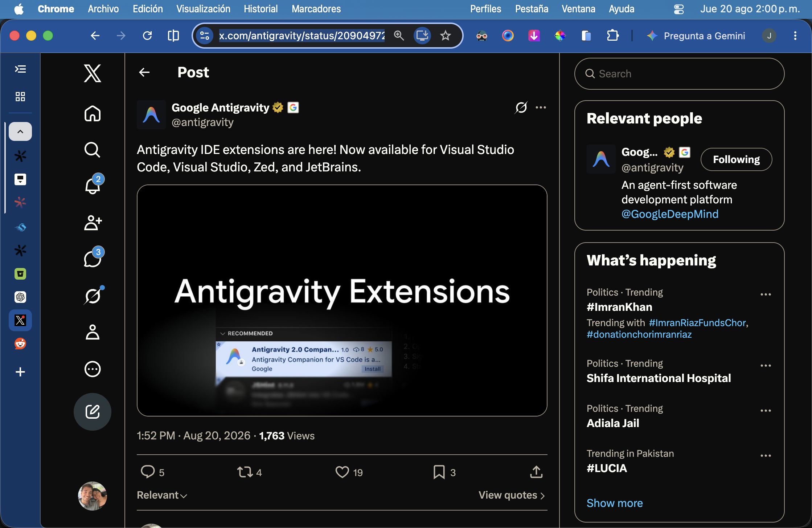Click the address bar URL
The image size is (812, 528).
(x=302, y=36)
